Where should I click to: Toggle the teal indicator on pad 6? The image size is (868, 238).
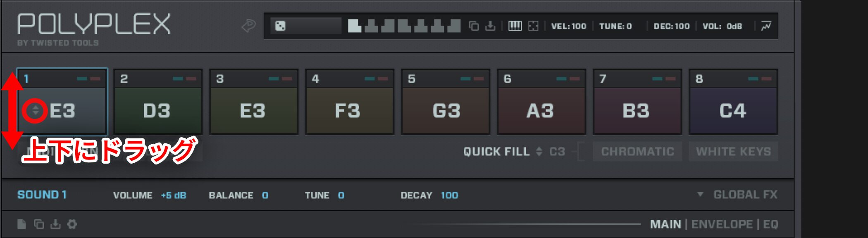561,79
